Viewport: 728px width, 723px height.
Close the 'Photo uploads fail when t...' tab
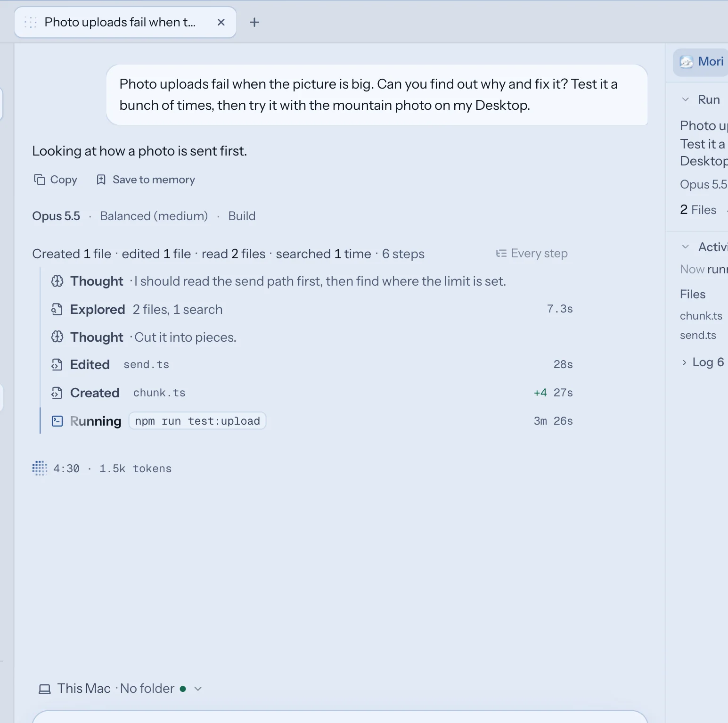(x=221, y=22)
